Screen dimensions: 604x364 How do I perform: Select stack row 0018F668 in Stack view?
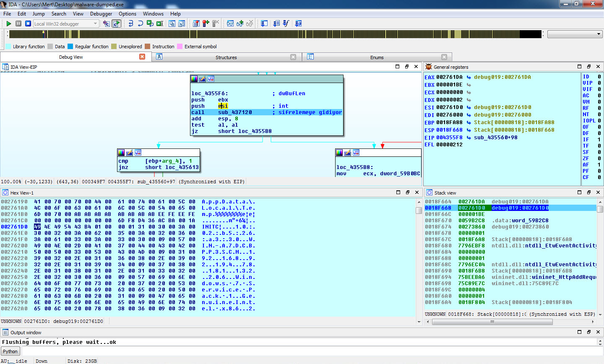510,208
